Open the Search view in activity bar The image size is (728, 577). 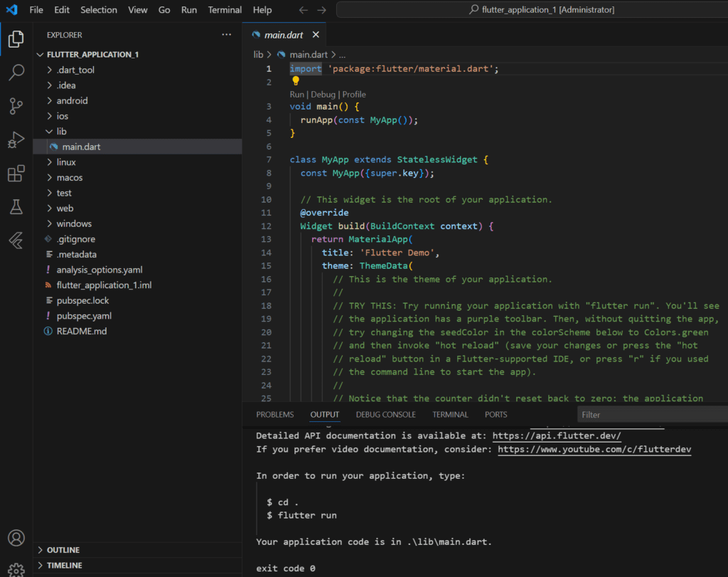pos(16,72)
